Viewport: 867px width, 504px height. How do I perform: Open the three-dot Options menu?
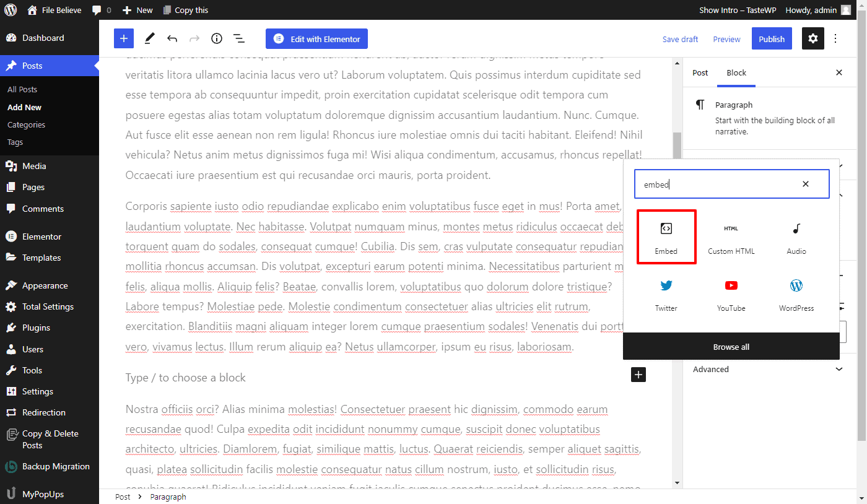pos(835,38)
